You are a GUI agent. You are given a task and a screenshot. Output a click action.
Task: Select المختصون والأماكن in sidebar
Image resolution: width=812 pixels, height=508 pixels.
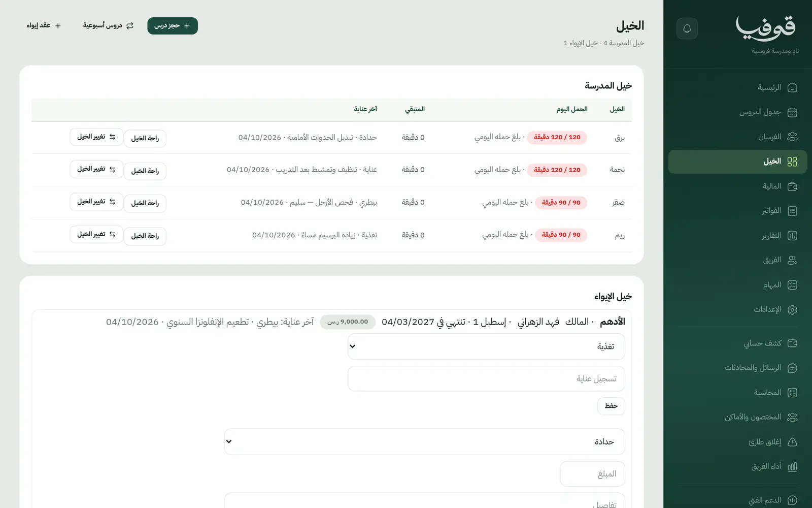(x=737, y=417)
